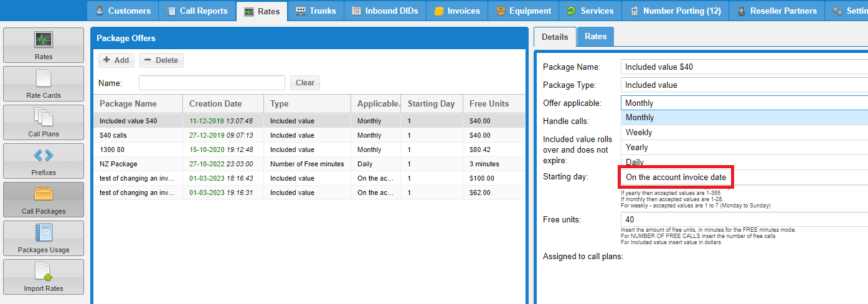Sort by Type column header

(x=307, y=104)
